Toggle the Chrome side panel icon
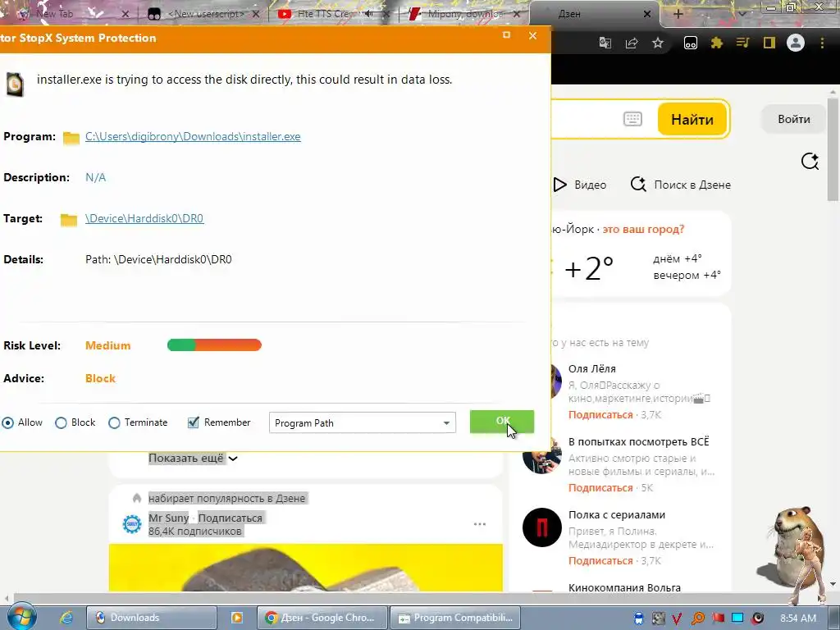Viewport: 840px width, 630px height. pos(769,43)
